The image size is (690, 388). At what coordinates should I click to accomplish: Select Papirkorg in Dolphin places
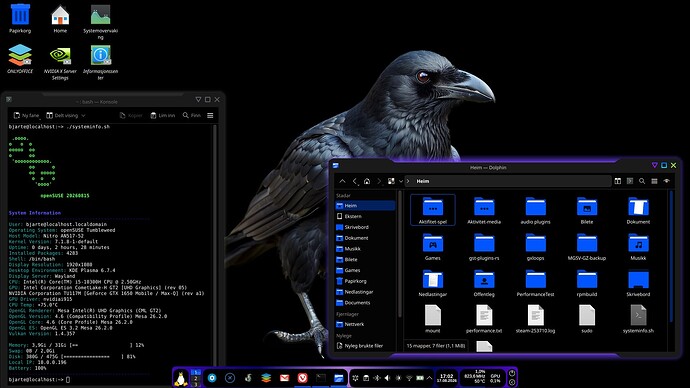pos(365,281)
